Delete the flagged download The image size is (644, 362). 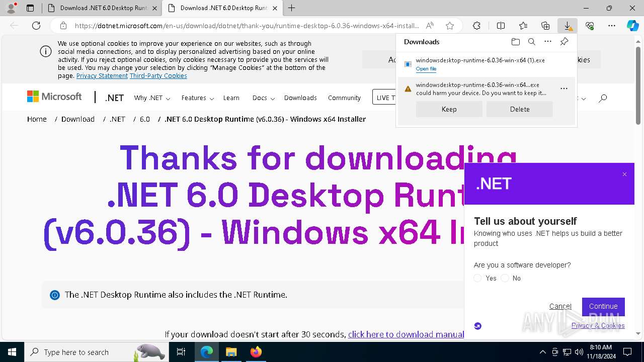519,109
